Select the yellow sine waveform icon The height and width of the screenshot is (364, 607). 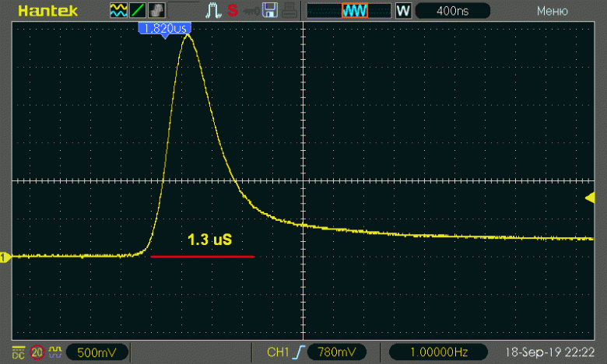118,10
